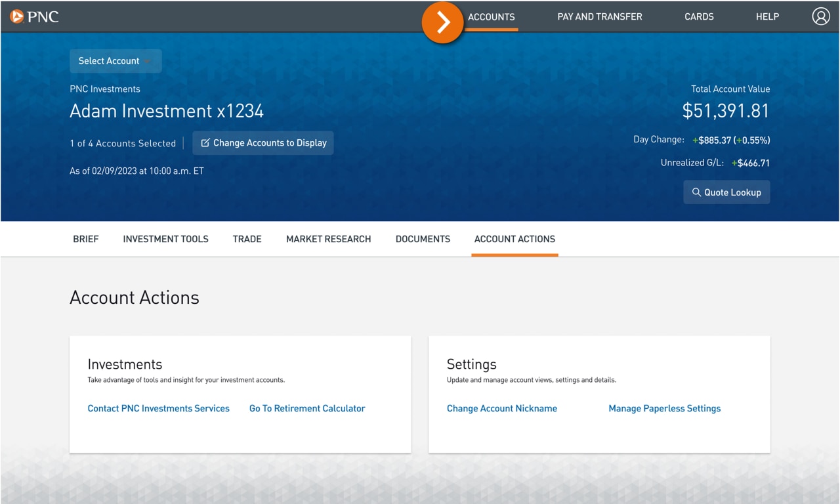Viewport: 840px width, 504px height.
Task: Open the Documents tab
Action: point(423,239)
